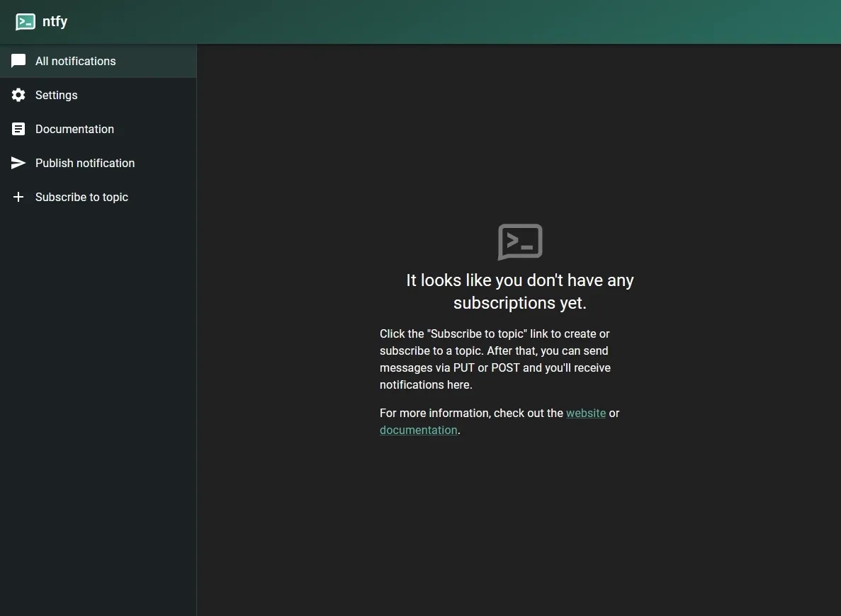
Task: Switch to the Settings page
Action: (56, 95)
